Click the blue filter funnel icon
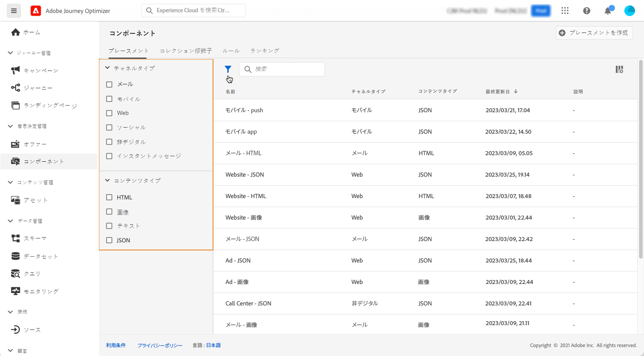 (228, 69)
